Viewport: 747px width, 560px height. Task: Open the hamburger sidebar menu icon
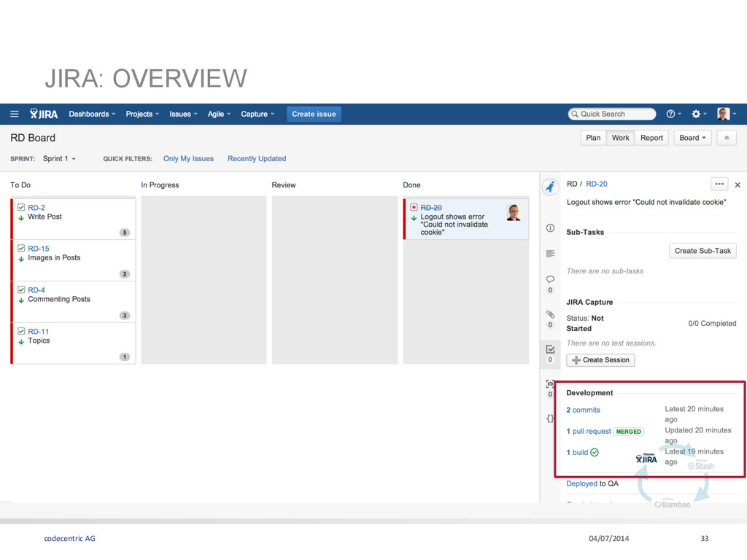[15, 114]
